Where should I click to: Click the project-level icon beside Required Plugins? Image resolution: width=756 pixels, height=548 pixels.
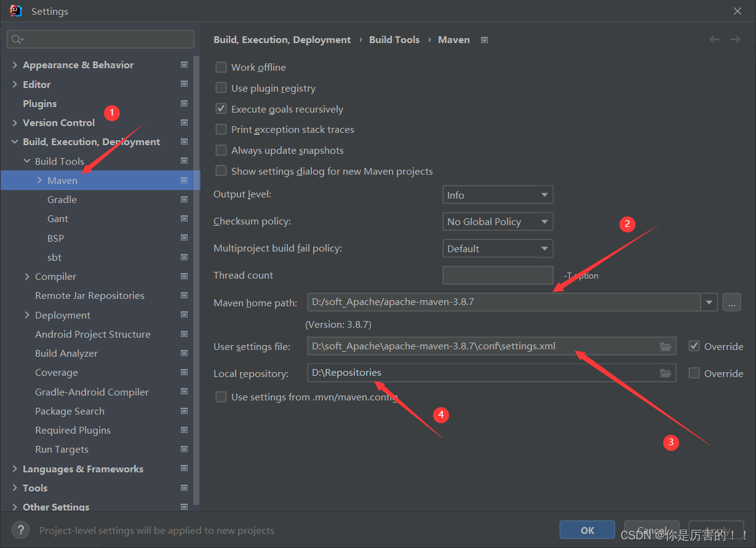click(x=184, y=430)
